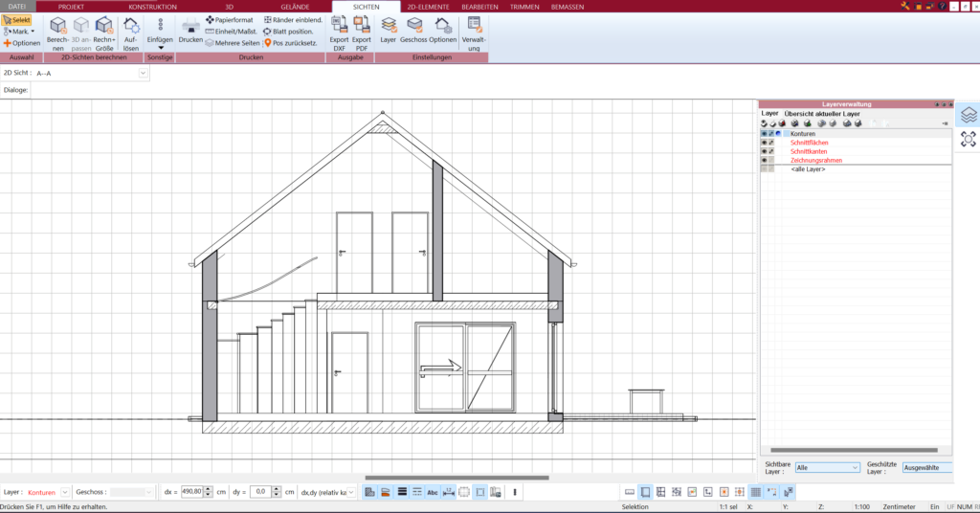Click the dx value input field

tap(193, 491)
